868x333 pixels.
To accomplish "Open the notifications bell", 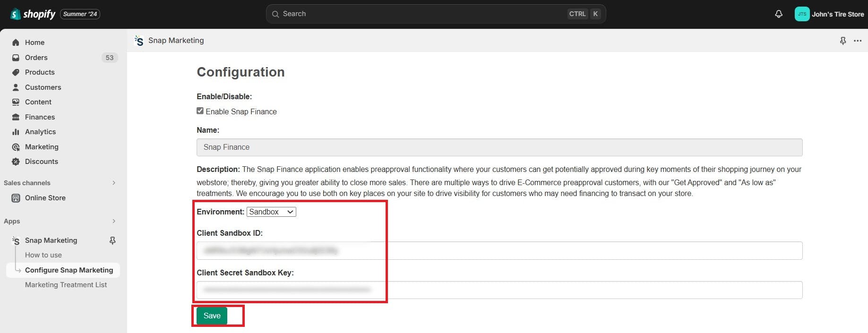I will pyautogui.click(x=779, y=14).
